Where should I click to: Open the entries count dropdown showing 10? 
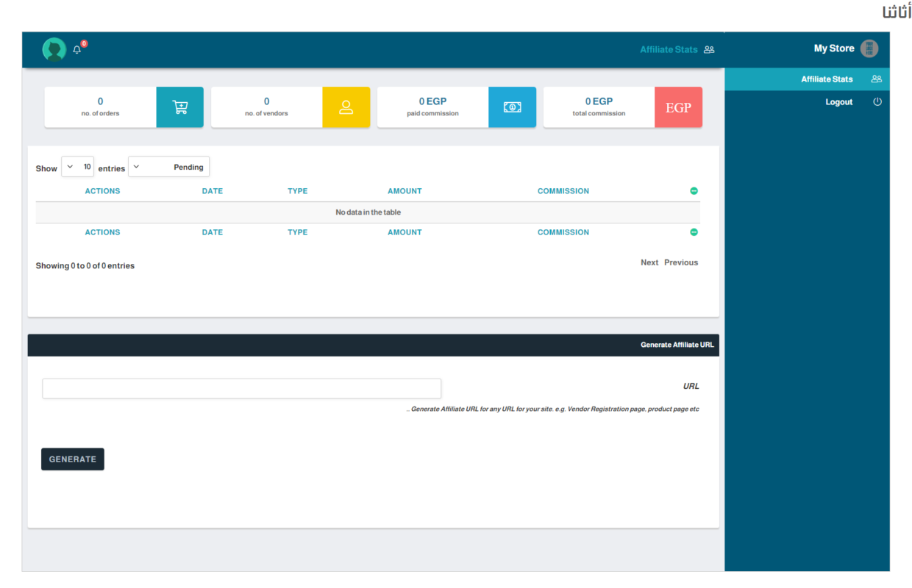click(x=77, y=167)
